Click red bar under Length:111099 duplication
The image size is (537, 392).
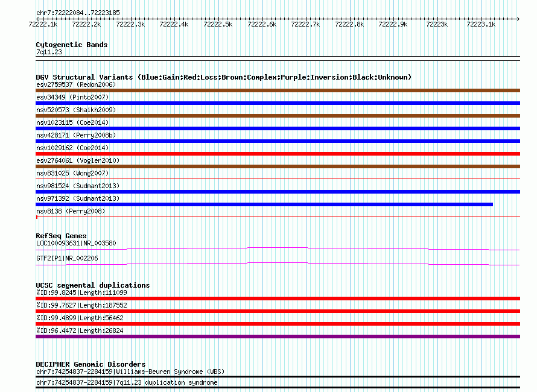click(x=278, y=299)
